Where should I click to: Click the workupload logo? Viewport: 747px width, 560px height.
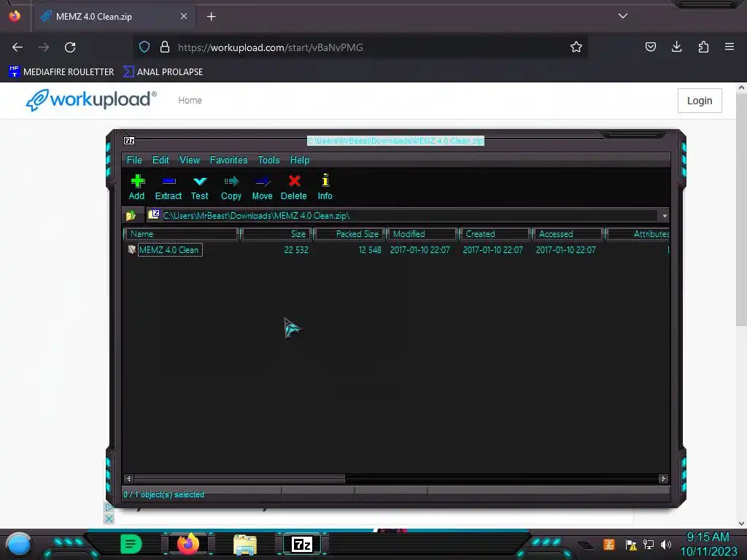(91, 100)
